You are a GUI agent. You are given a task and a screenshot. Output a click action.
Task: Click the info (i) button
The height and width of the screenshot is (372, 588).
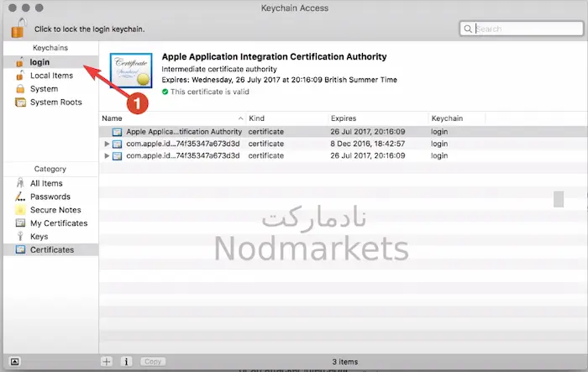click(x=126, y=361)
